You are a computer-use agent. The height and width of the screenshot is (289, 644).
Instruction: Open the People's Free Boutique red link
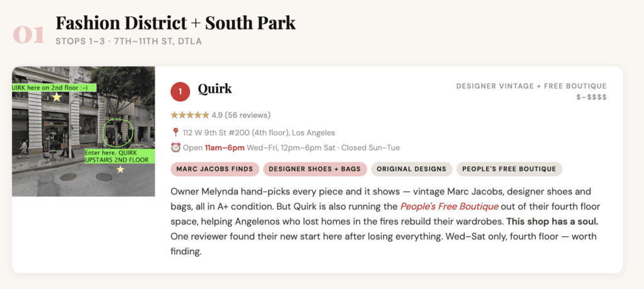(449, 206)
